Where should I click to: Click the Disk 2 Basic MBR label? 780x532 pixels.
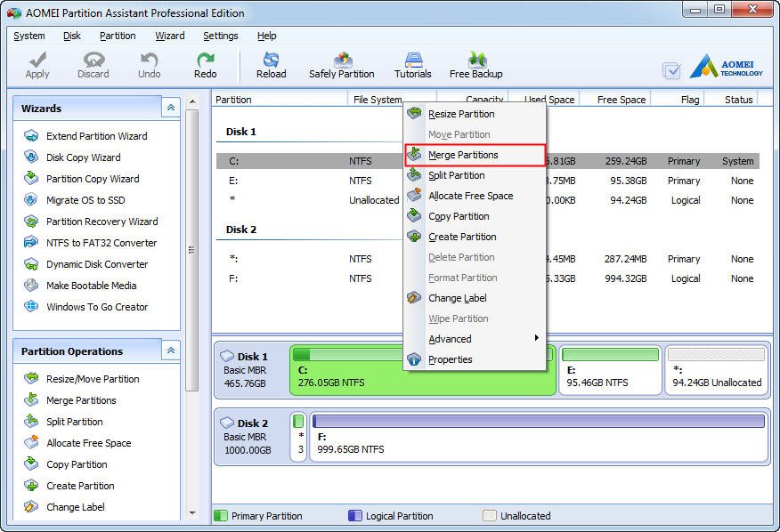pyautogui.click(x=245, y=437)
